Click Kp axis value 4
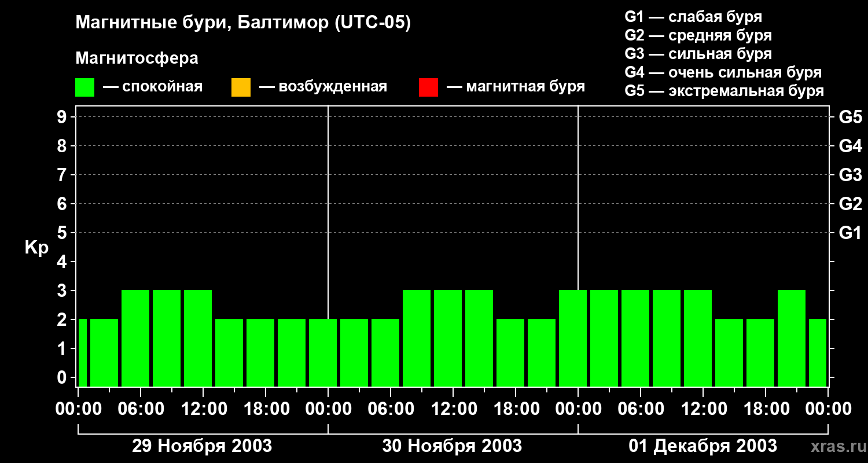The width and height of the screenshot is (868, 463). pos(62,262)
